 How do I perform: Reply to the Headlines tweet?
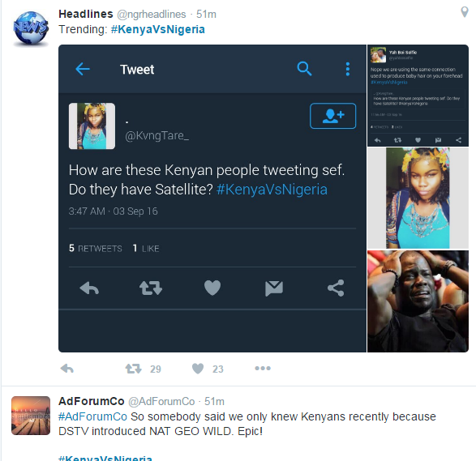(x=67, y=369)
